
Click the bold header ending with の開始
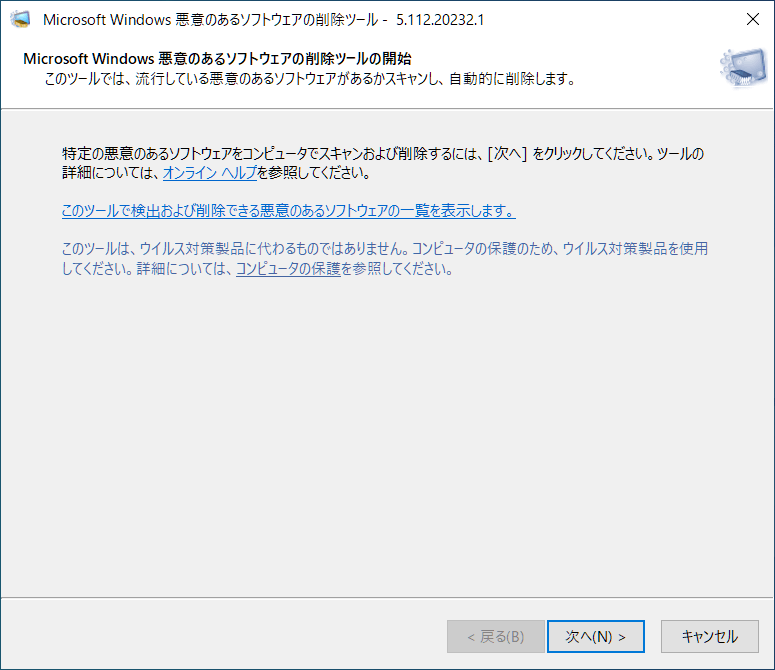[x=217, y=59]
